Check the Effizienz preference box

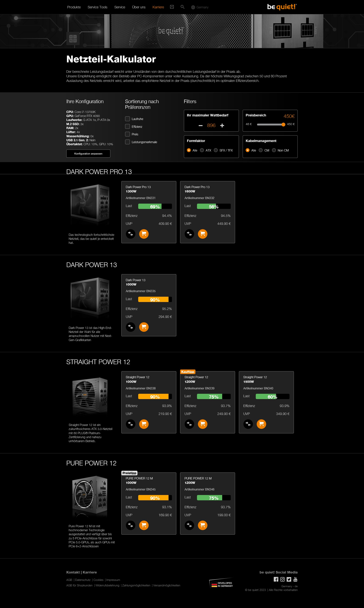tap(128, 127)
